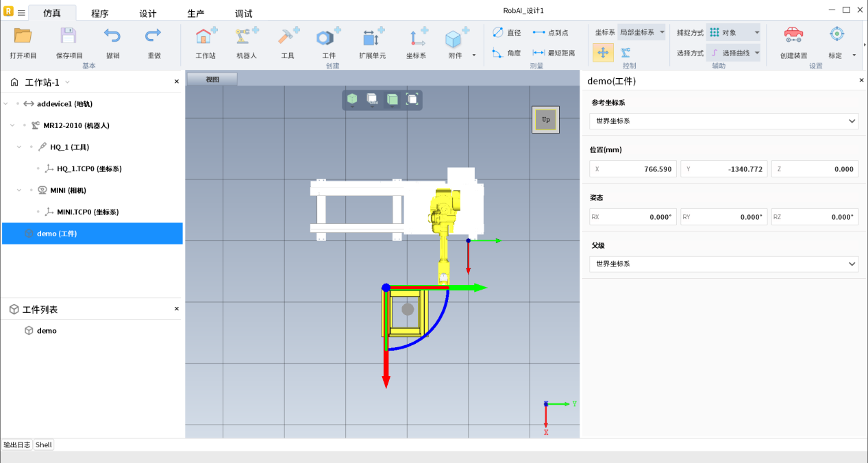868x463 pixels.
Task: Add a coordinate system (坐标系) from toolbar
Action: point(416,37)
